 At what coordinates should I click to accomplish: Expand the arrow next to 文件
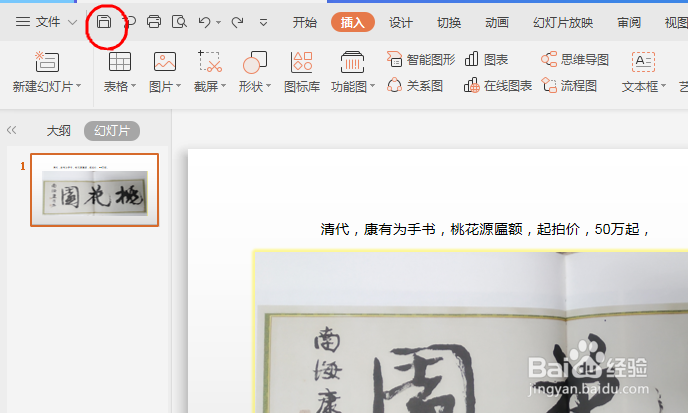(73, 22)
